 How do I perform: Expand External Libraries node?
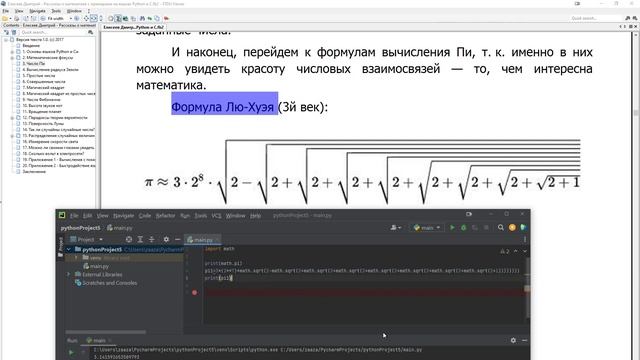tap(69, 274)
